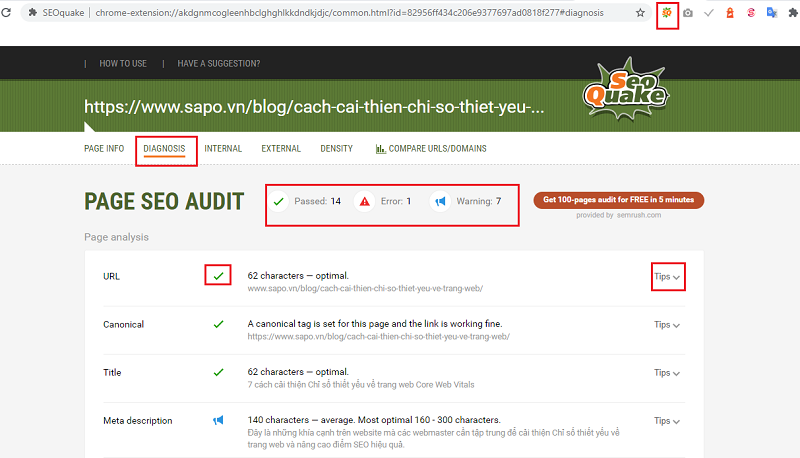Click the extension puzzle icon before SEOquake label
The width and height of the screenshot is (800, 458).
coord(33,12)
